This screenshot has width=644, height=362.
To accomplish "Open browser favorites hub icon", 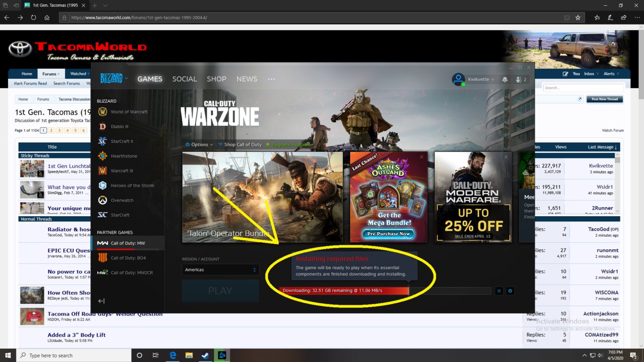I will [597, 17].
